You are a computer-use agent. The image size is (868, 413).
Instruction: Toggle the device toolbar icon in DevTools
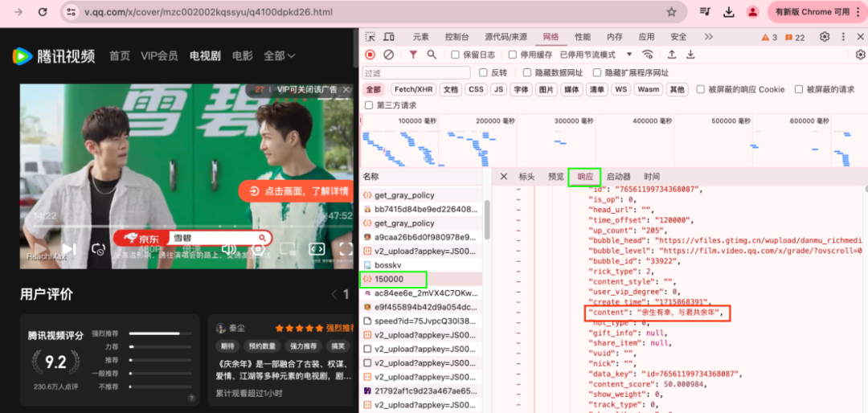coord(389,37)
